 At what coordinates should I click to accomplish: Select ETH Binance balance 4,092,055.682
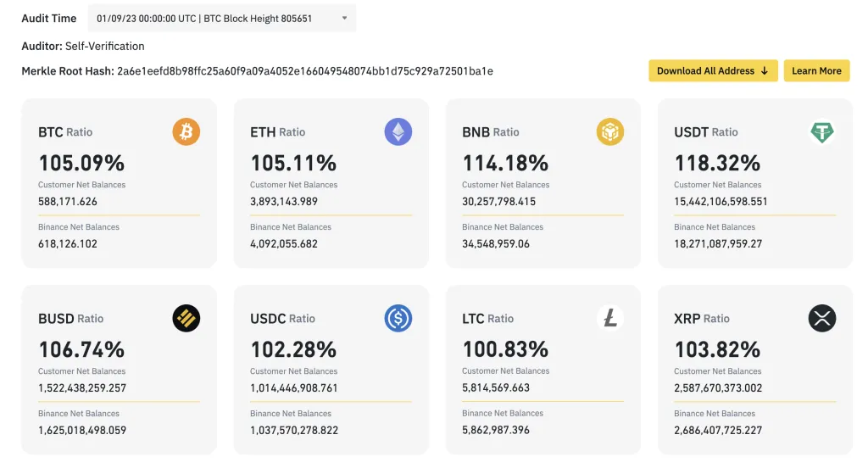[284, 243]
